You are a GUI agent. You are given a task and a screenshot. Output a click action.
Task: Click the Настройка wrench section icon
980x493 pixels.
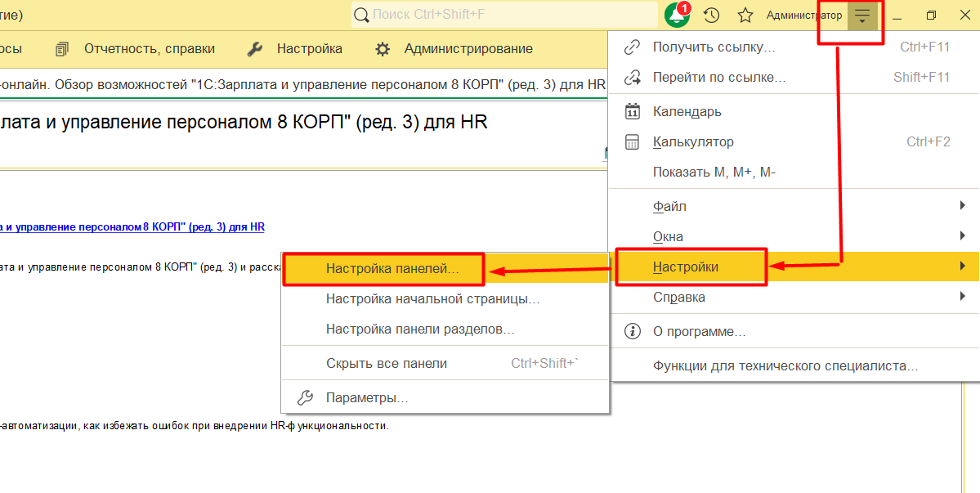pyautogui.click(x=254, y=49)
